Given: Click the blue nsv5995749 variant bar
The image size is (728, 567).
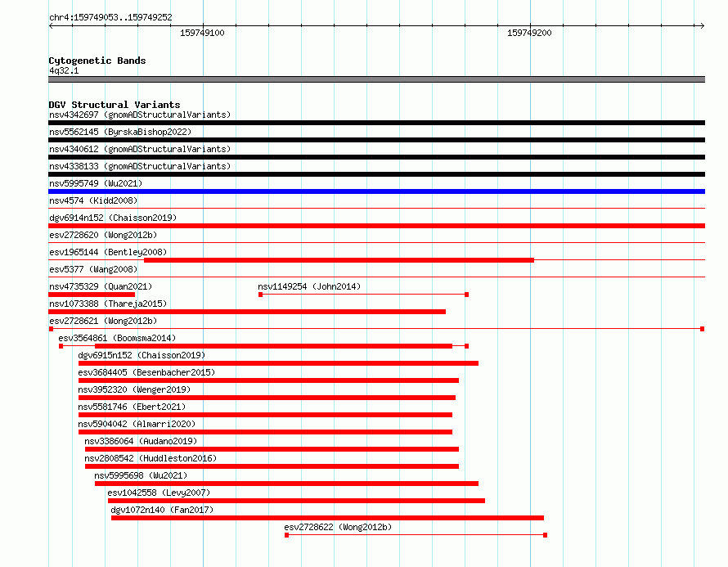Looking at the screenshot, I should tap(376, 191).
